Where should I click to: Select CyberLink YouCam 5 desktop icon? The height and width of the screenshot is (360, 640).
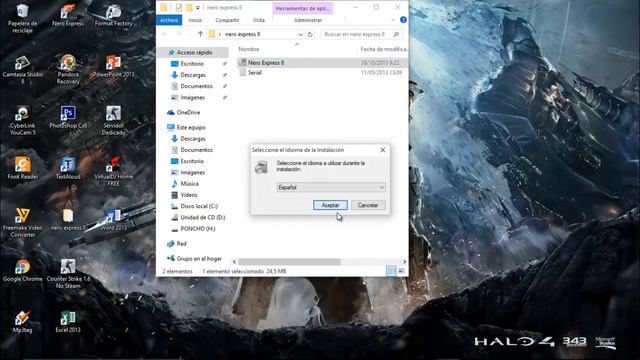[22, 121]
